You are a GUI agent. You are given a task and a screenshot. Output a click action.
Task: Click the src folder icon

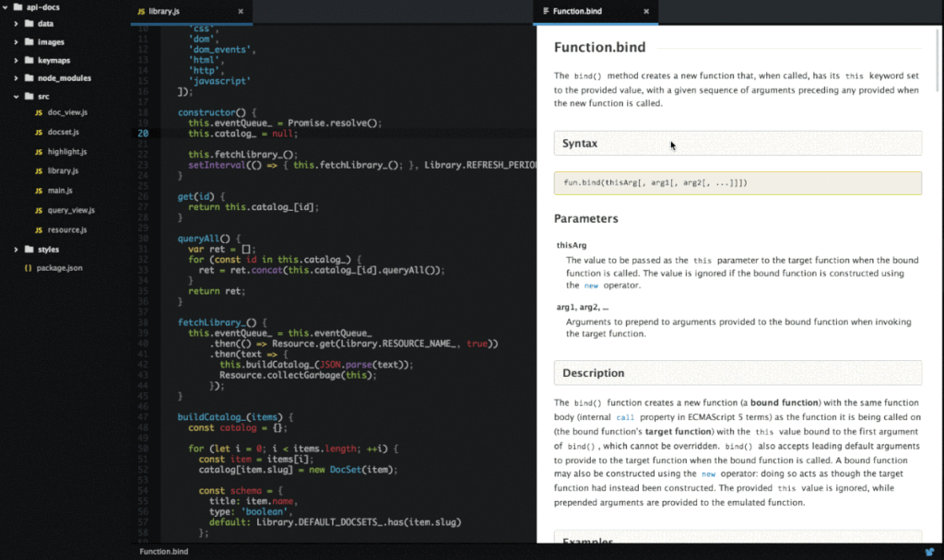[28, 96]
